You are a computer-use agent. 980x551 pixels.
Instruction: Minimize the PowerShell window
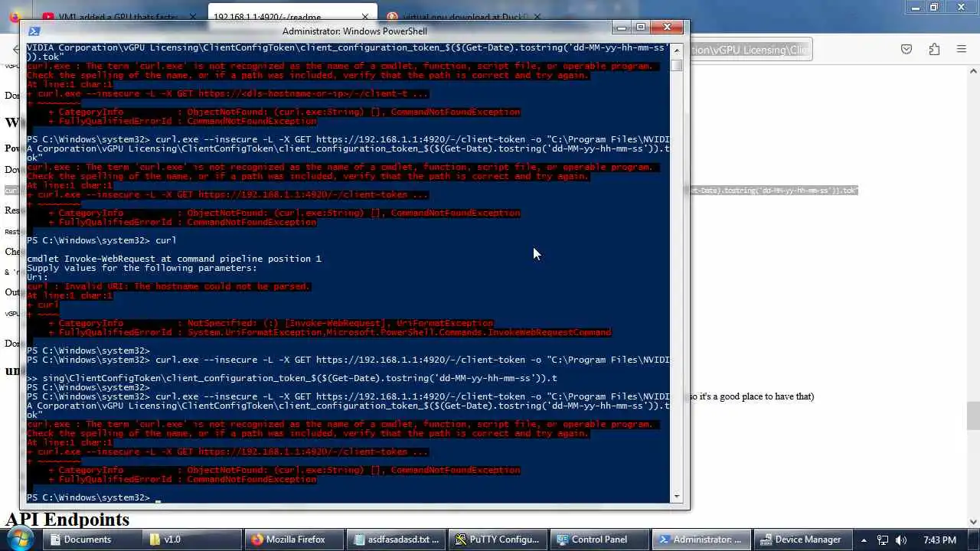(622, 28)
